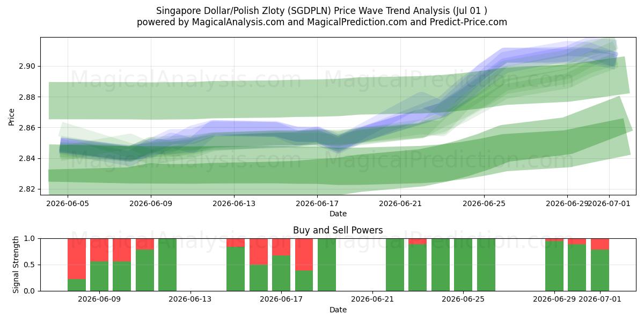
Task: Click the 'Signal Strength' y-axis label
Action: click(x=16, y=265)
